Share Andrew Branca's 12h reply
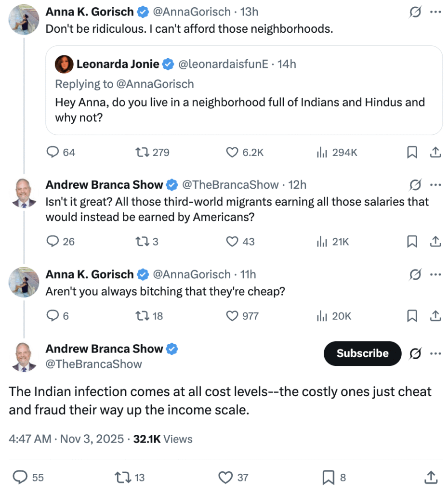 [x=435, y=241]
